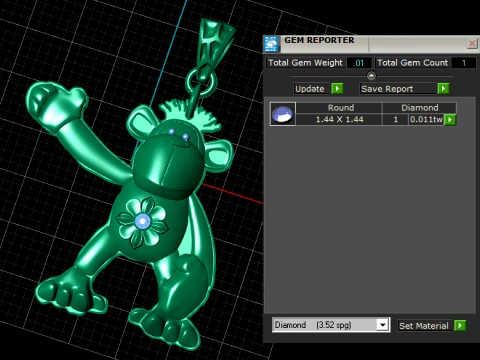Click the gem quantity cell showing 1

[395, 119]
